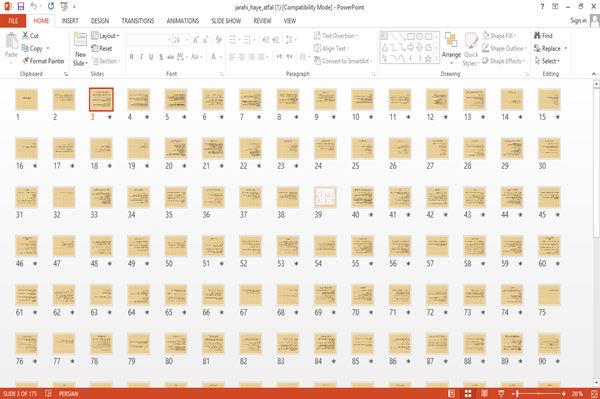The height and width of the screenshot is (399, 600).
Task: Toggle Underline formatting
Action: [x=151, y=57]
